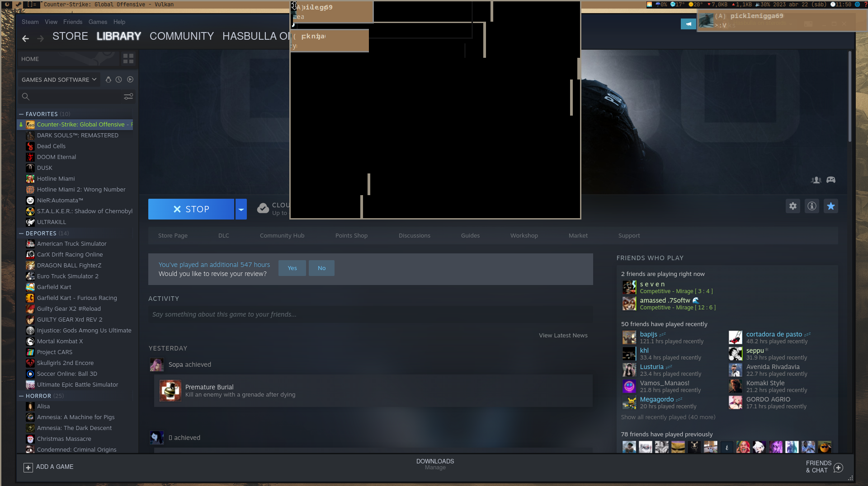Unfavorite the game via blue star toggle

831,206
